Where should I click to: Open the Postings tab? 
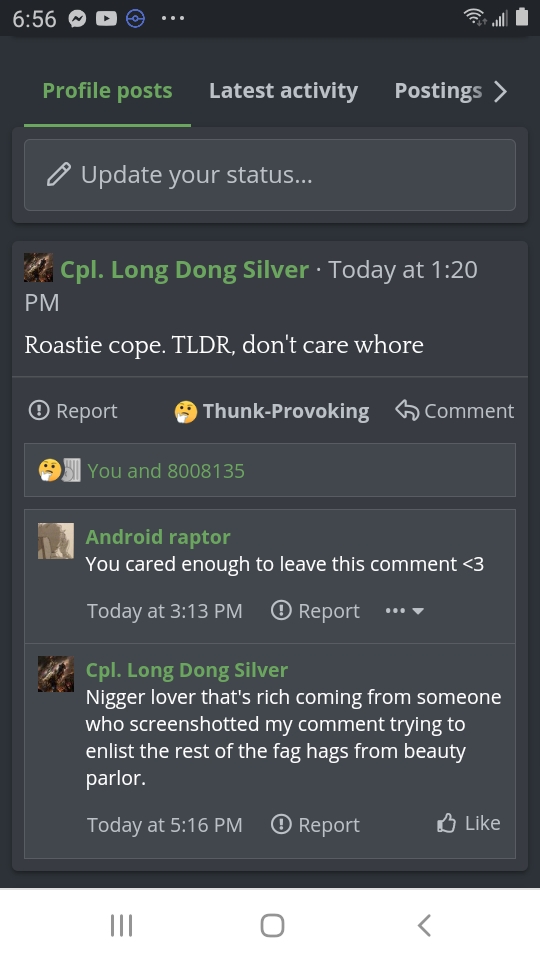point(438,91)
